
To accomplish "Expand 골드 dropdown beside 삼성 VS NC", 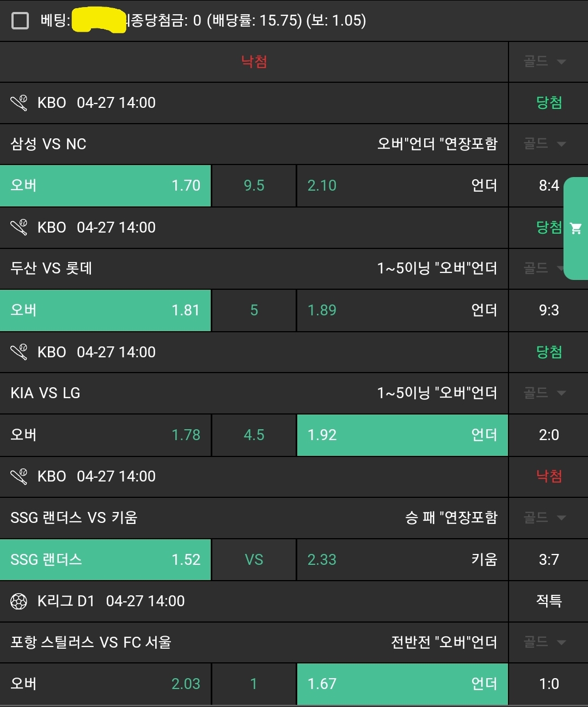I will click(544, 144).
